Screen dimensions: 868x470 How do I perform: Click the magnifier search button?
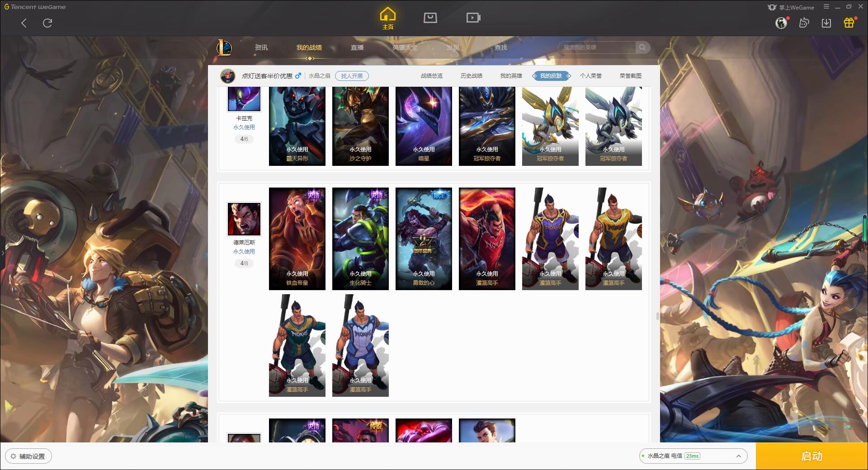coord(642,47)
